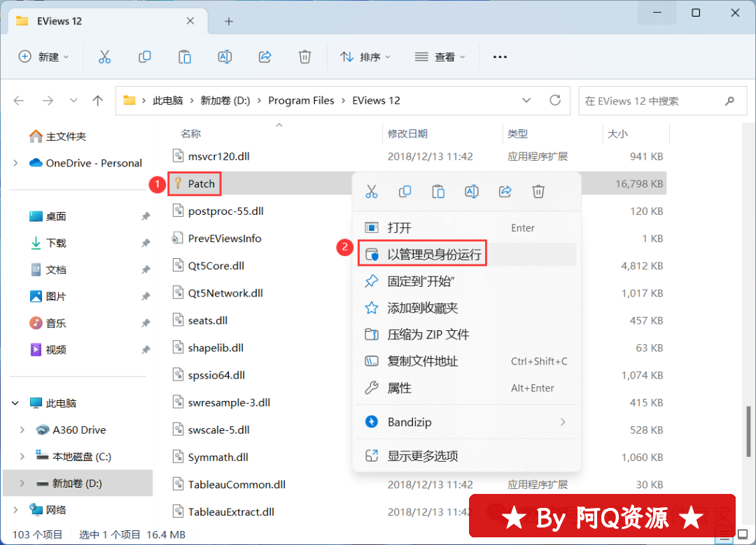Screen dimensions: 756x545
Task: Choose 显示更多选项 from the context menu
Action: 423,456
